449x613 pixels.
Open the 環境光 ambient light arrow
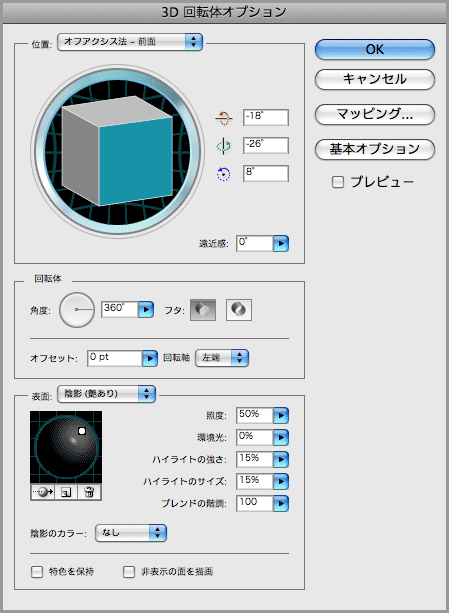(x=281, y=437)
